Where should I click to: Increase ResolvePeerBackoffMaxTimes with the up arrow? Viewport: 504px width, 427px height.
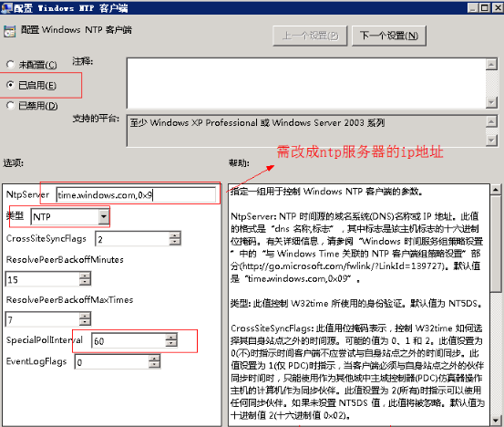click(85, 316)
